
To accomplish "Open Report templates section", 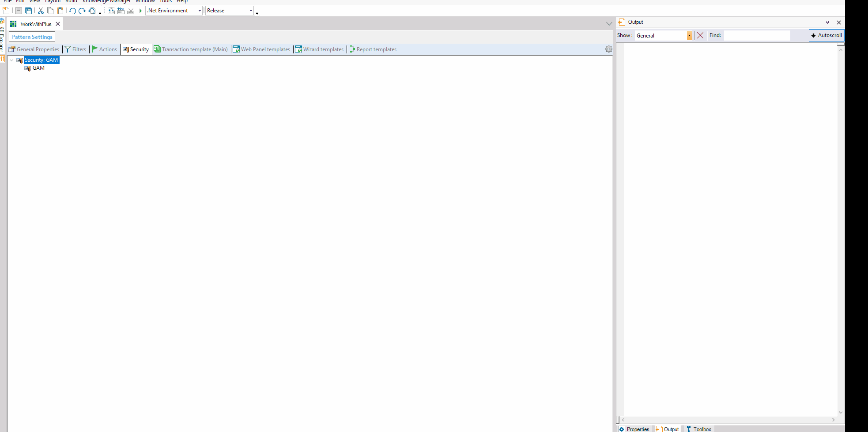I will pos(373,49).
